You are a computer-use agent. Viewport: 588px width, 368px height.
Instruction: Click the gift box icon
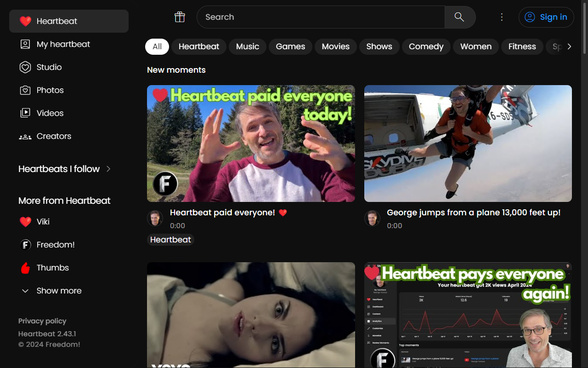180,17
